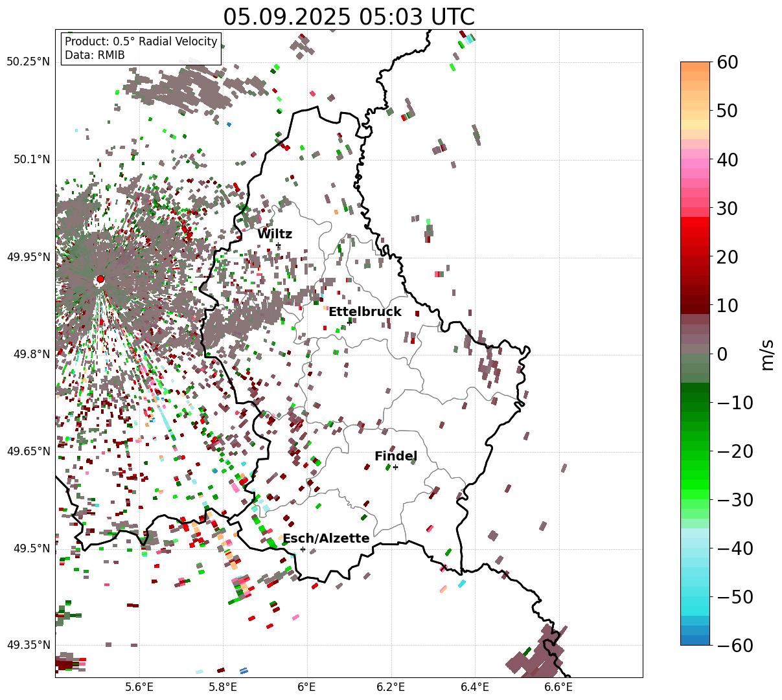Click the 6.4°E longitude tick label
This screenshot has width=782, height=700.
475,687
